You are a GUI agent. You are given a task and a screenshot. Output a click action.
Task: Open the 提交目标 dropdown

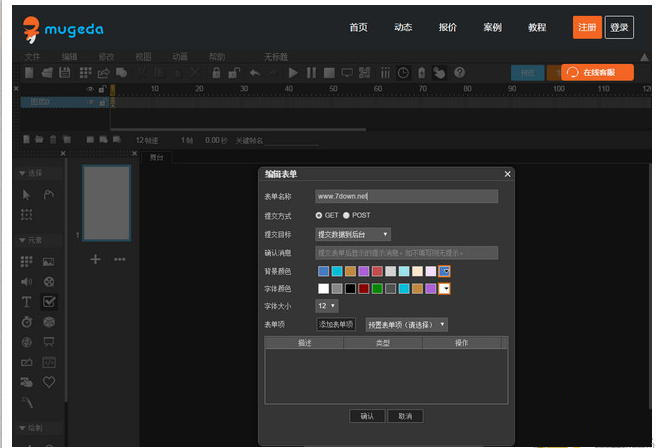(x=353, y=234)
